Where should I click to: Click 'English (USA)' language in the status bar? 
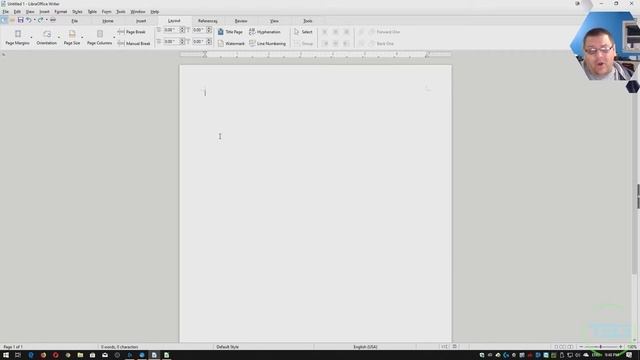pos(365,347)
